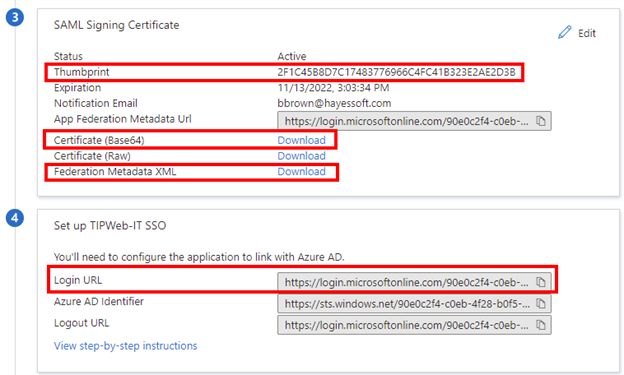Click the Status label
This screenshot has height=375, width=624.
click(x=68, y=56)
